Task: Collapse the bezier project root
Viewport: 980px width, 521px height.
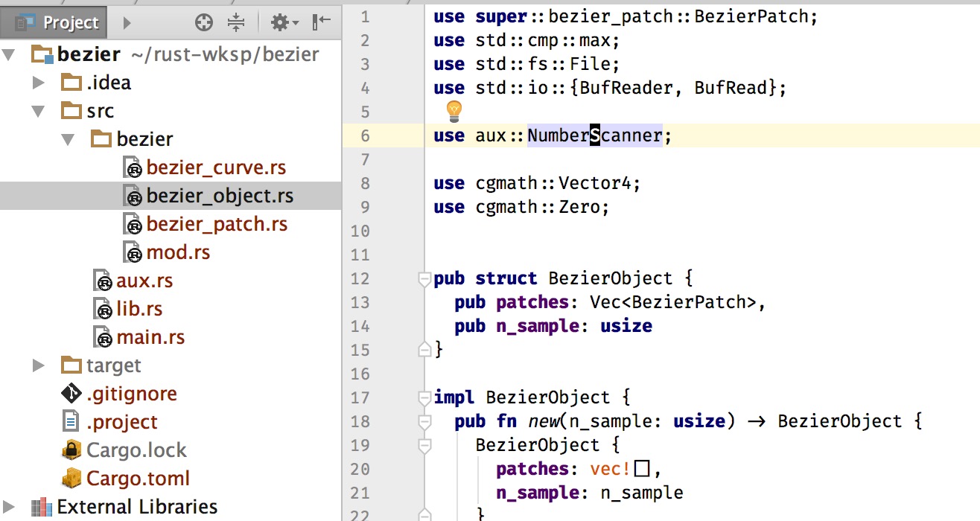Action: (9, 54)
